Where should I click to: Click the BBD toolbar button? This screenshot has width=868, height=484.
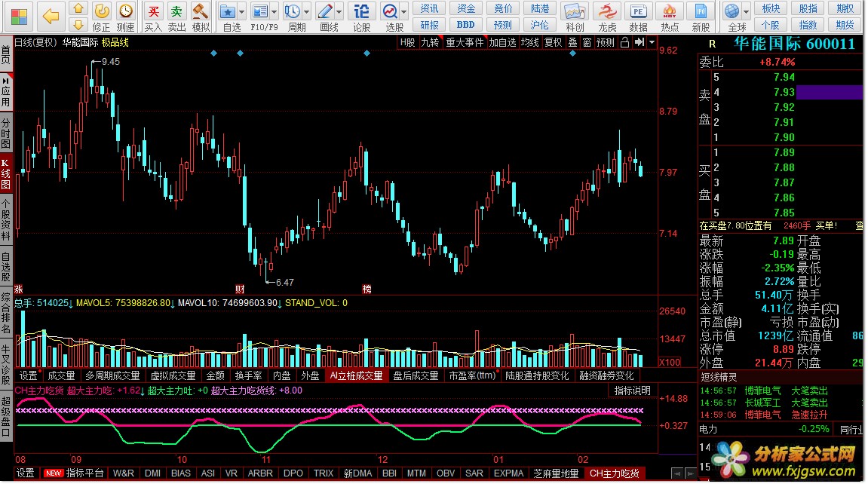tap(465, 25)
